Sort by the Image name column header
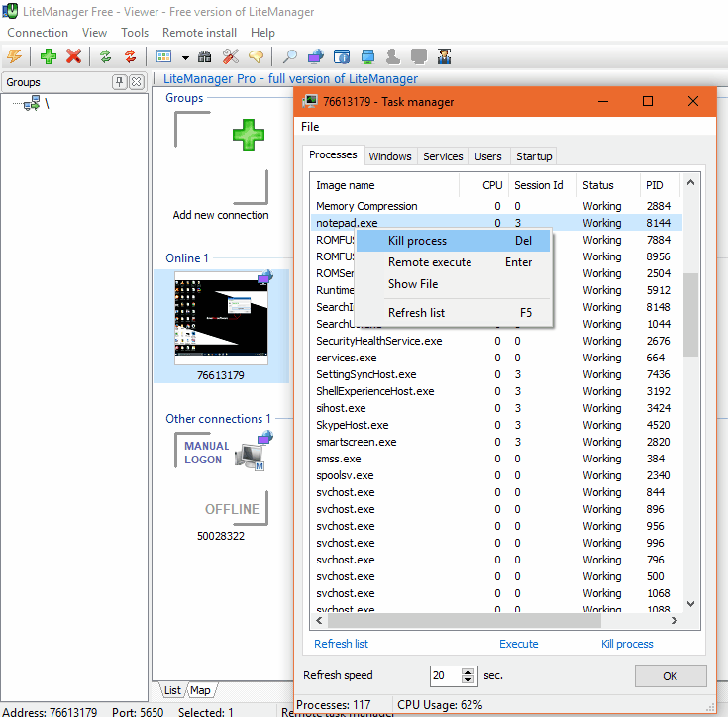The width and height of the screenshot is (728, 717). 384,185
